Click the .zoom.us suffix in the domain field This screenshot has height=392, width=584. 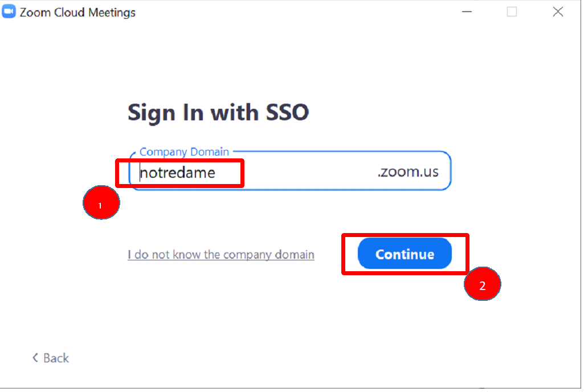click(x=408, y=171)
